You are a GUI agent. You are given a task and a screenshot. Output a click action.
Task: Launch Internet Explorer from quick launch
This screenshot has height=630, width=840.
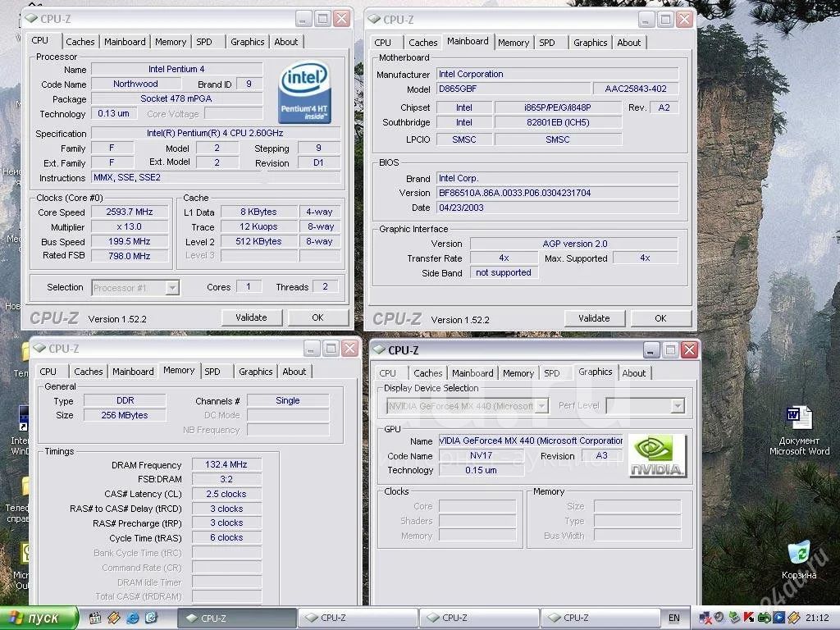click(132, 618)
